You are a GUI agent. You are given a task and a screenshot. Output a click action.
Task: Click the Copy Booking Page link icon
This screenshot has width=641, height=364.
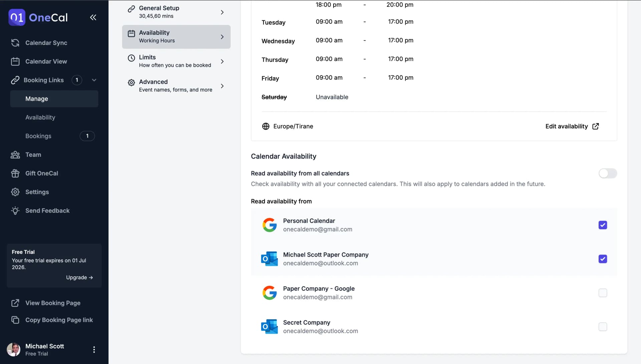(15, 320)
